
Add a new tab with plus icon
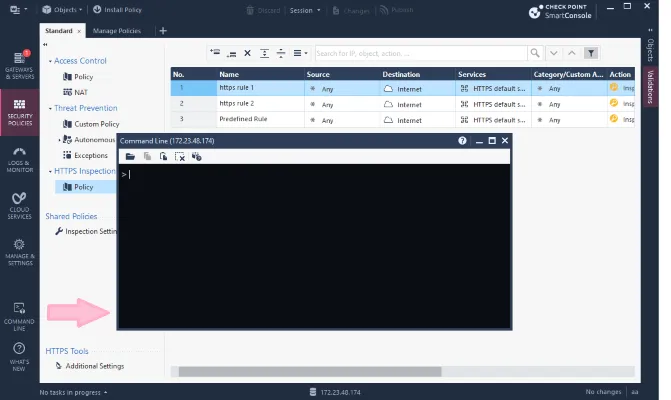[x=163, y=31]
